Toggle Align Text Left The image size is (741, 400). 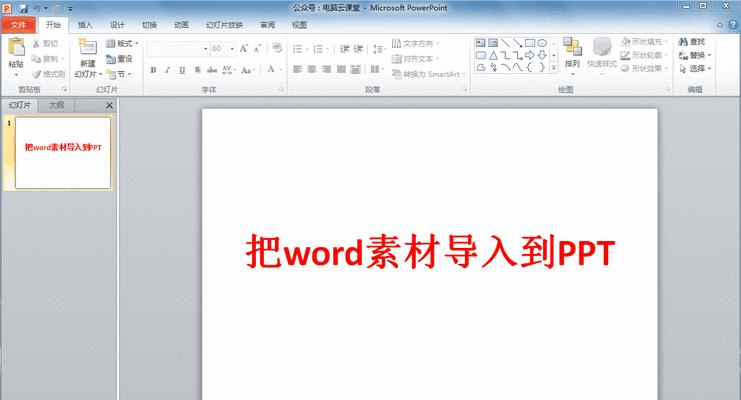(297, 70)
